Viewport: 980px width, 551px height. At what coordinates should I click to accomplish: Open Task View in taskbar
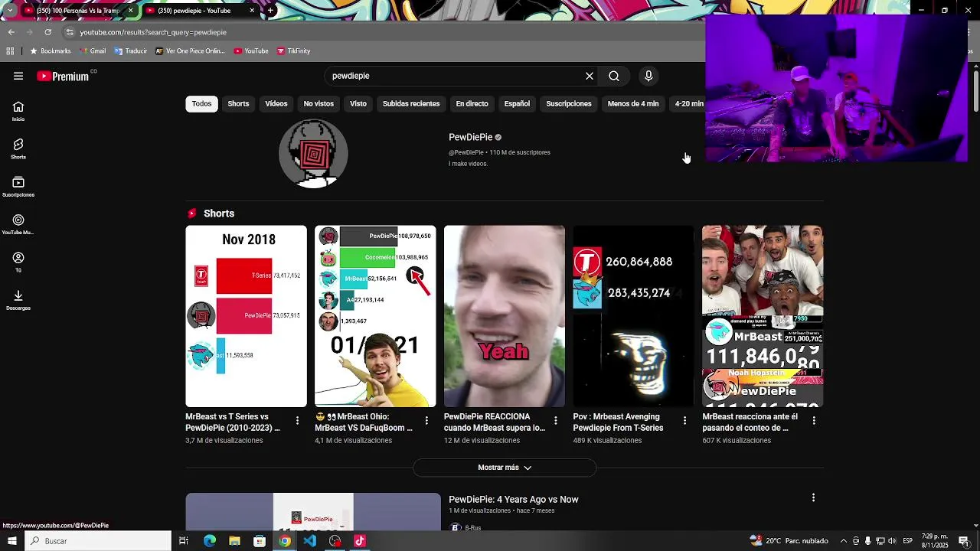point(184,541)
